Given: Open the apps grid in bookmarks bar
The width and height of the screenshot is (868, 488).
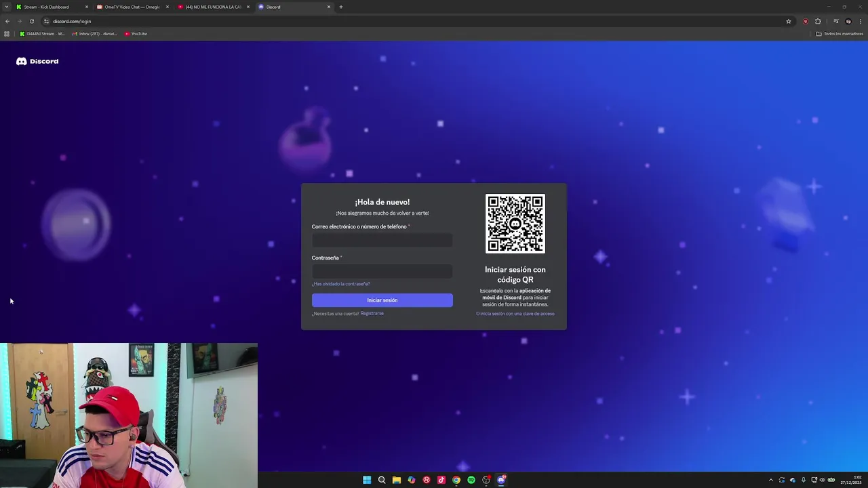Looking at the screenshot, I should (x=7, y=34).
